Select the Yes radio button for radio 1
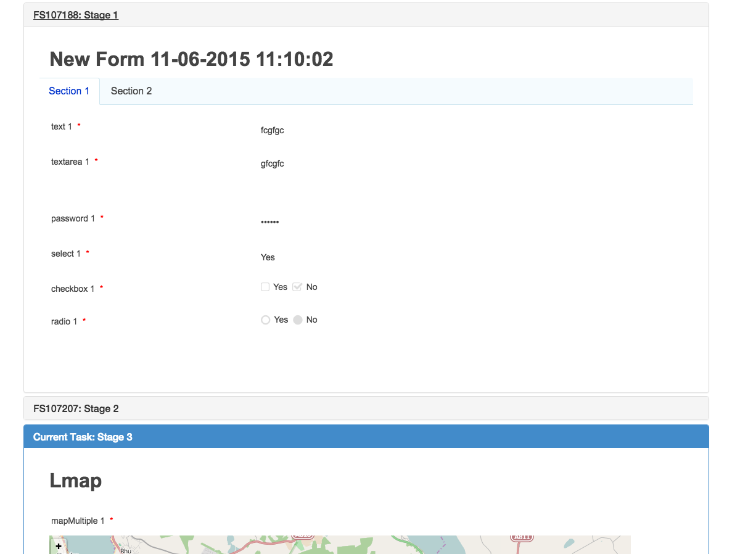The height and width of the screenshot is (554, 756). [265, 320]
